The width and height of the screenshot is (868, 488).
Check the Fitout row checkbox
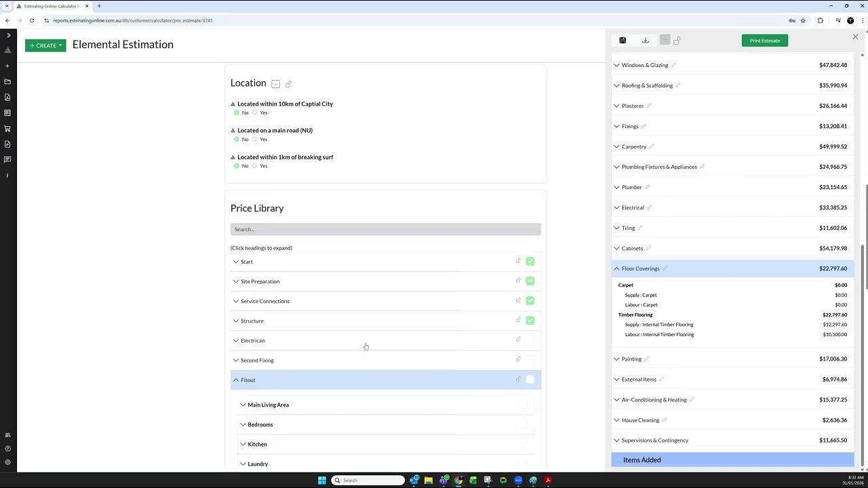[x=530, y=380]
